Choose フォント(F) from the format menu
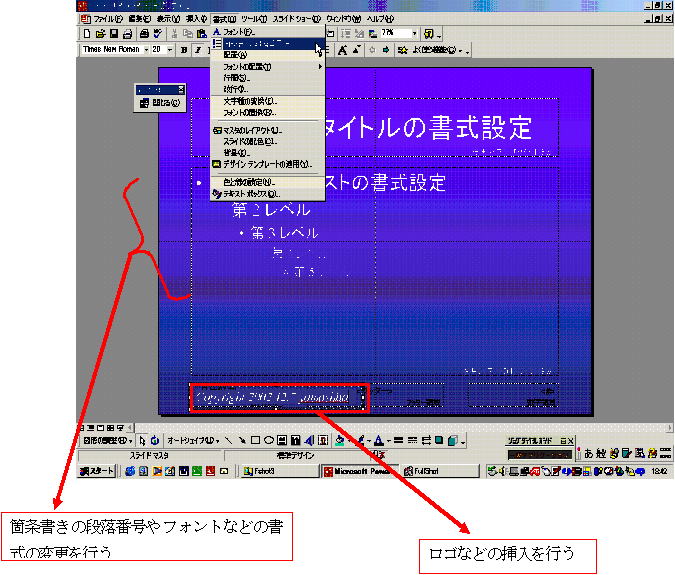The width and height of the screenshot is (675, 575). pyautogui.click(x=240, y=33)
